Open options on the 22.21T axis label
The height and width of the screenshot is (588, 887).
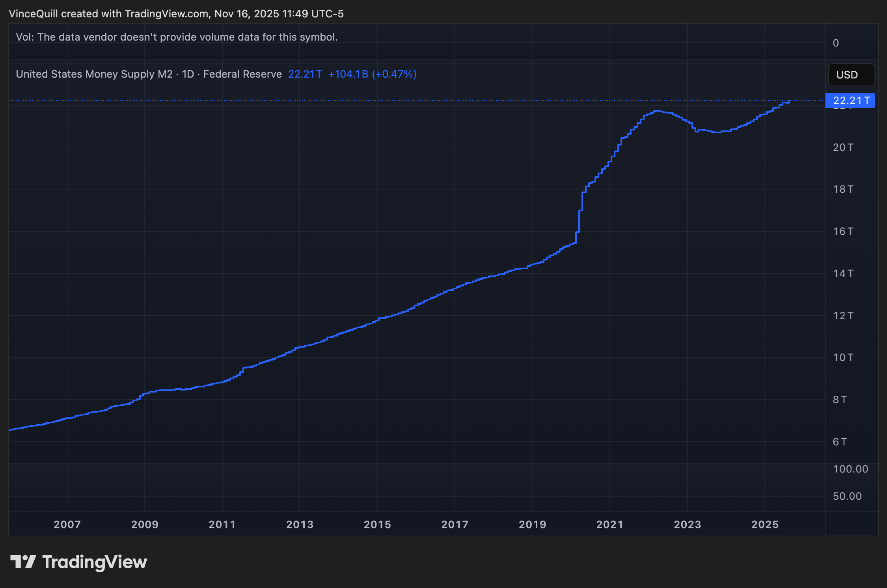[850, 100]
